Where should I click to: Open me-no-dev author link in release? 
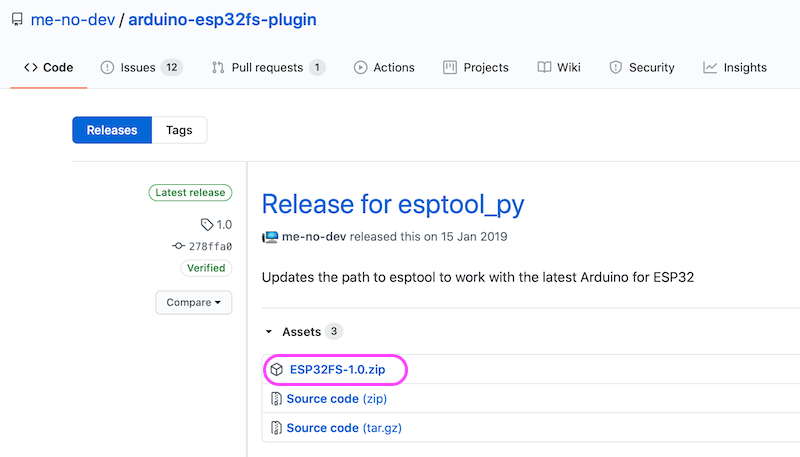(x=314, y=237)
